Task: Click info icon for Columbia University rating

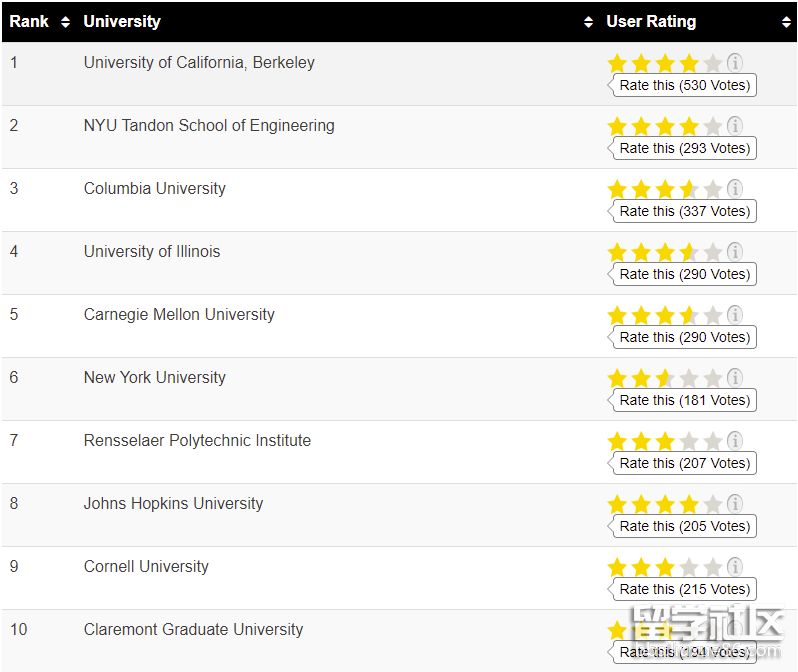Action: (x=735, y=189)
